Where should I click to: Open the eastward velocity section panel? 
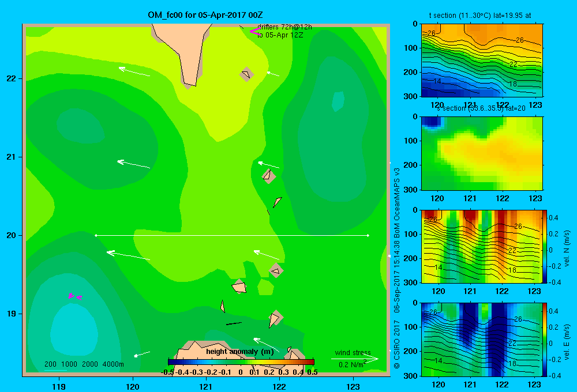[482, 340]
